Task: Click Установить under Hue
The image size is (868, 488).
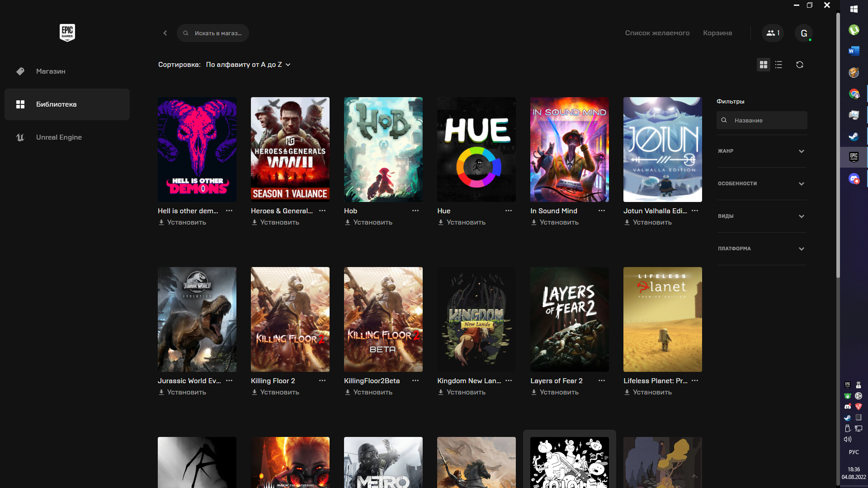Action: 462,222
